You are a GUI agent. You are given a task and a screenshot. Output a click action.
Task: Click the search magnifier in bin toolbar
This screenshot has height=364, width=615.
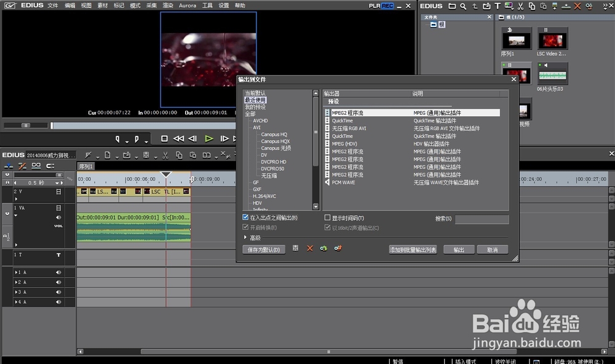pyautogui.click(x=463, y=6)
